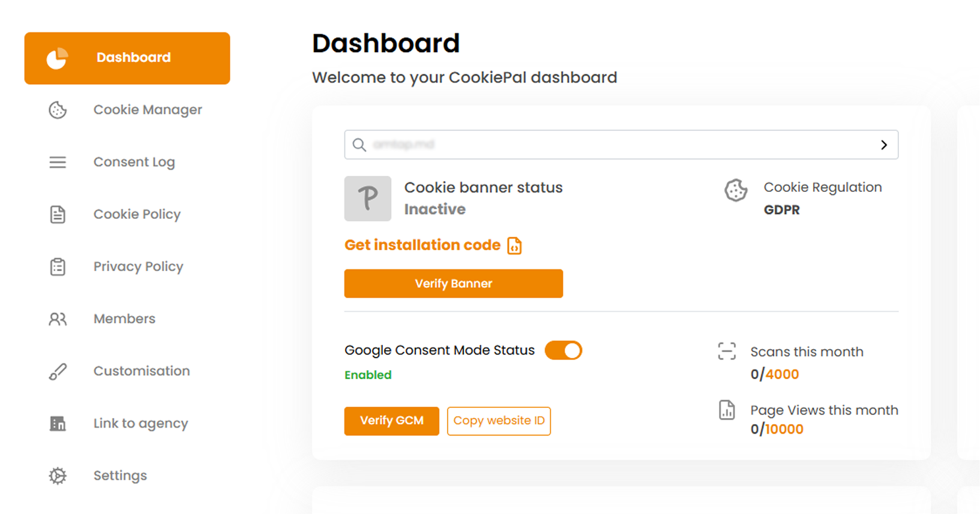The width and height of the screenshot is (980, 514).
Task: Click the Cookie Policy document icon
Action: pos(58,214)
